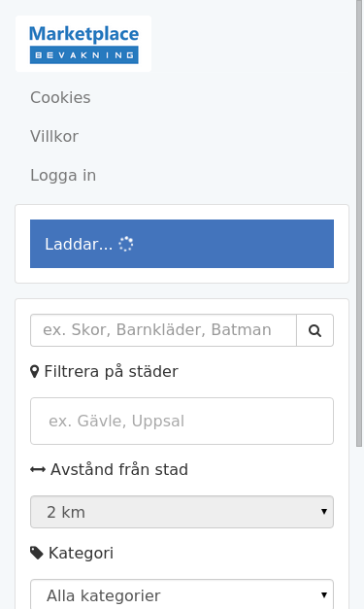Focus the keyword search field
364x609 pixels.
pyautogui.click(x=163, y=330)
